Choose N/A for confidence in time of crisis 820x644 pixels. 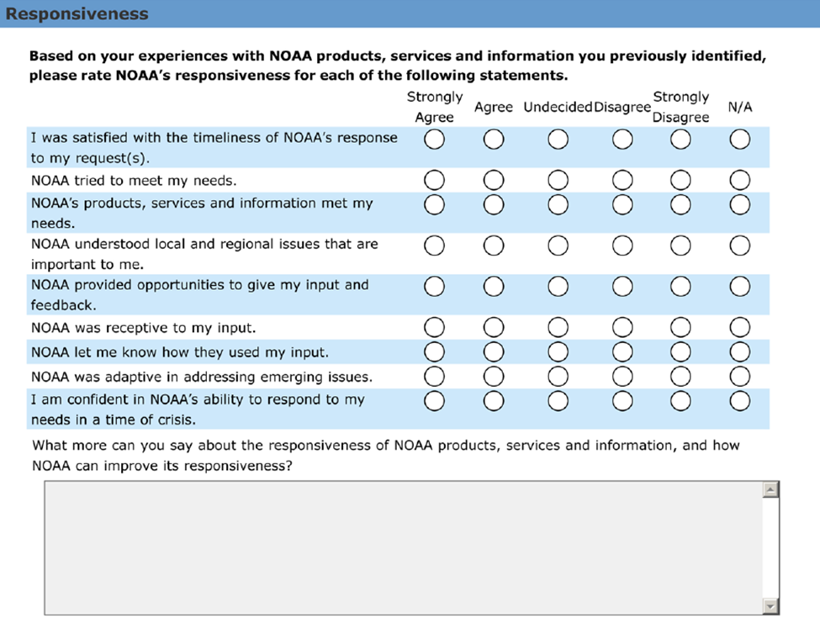(739, 401)
